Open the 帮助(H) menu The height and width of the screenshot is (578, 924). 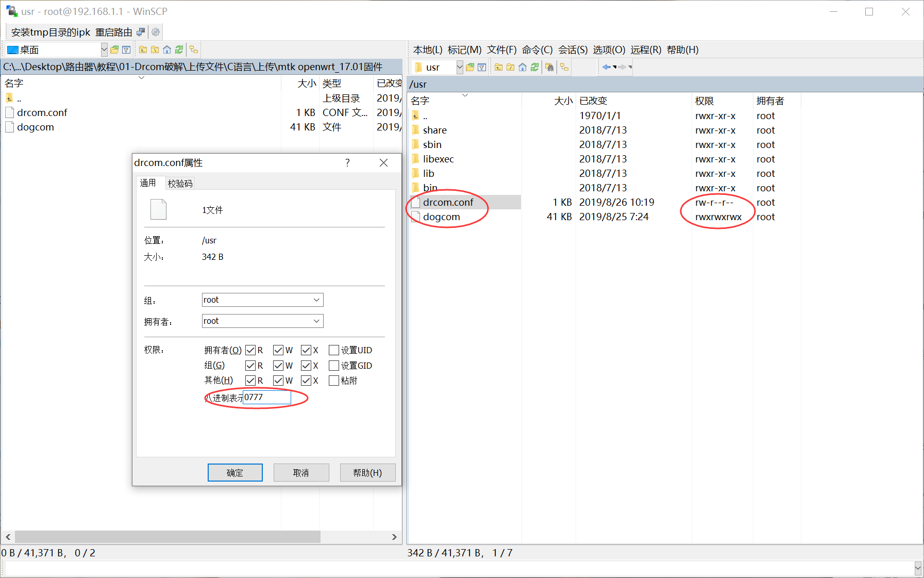click(x=682, y=50)
